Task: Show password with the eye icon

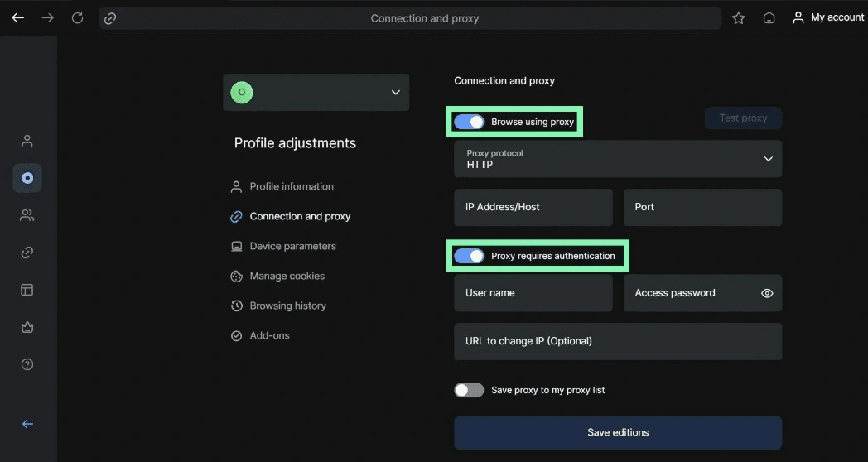Action: coord(767,293)
